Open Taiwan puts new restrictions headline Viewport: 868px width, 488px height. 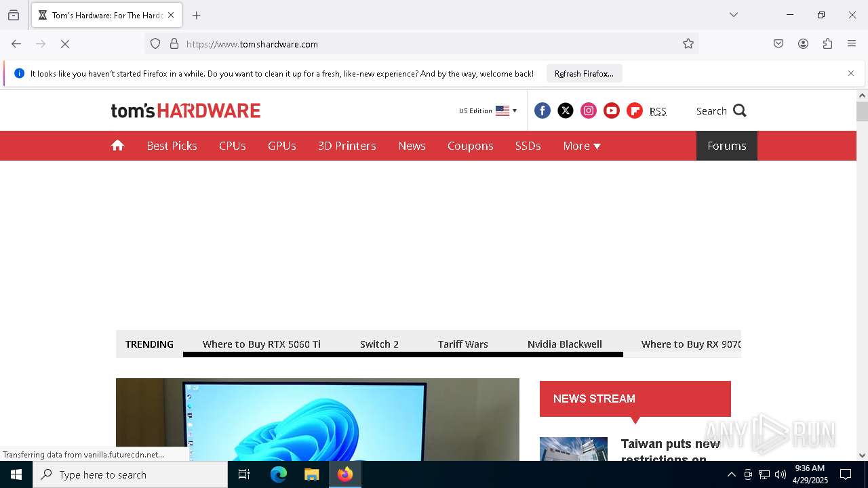point(671,451)
